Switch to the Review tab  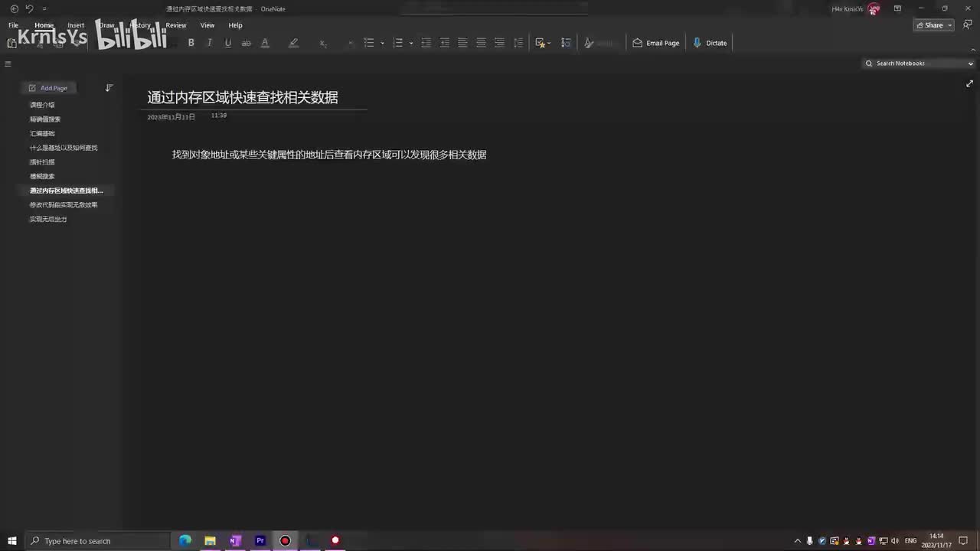point(176,25)
